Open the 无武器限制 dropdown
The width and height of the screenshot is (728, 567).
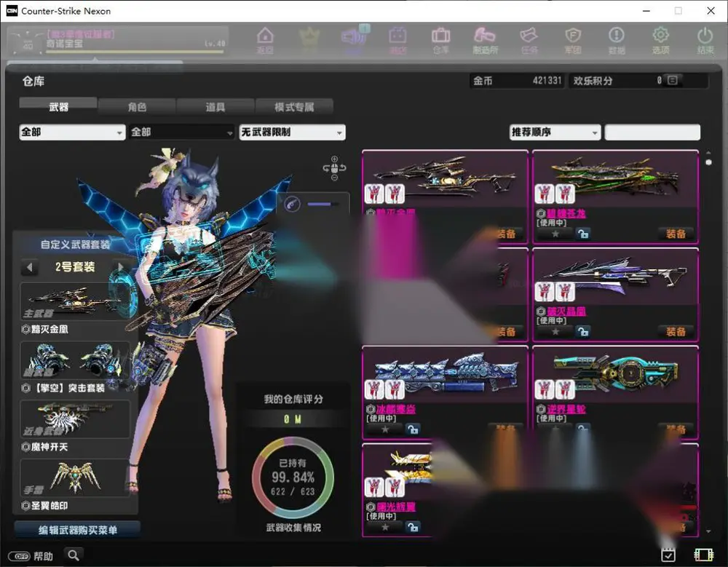(x=293, y=132)
